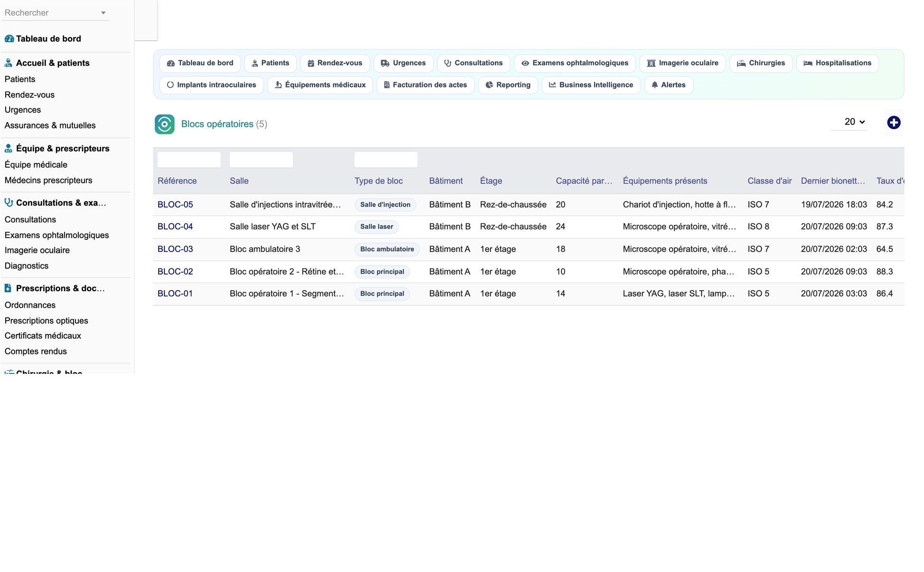Open the BLOC-04 reference link
The image size is (924, 572).
coord(175,227)
